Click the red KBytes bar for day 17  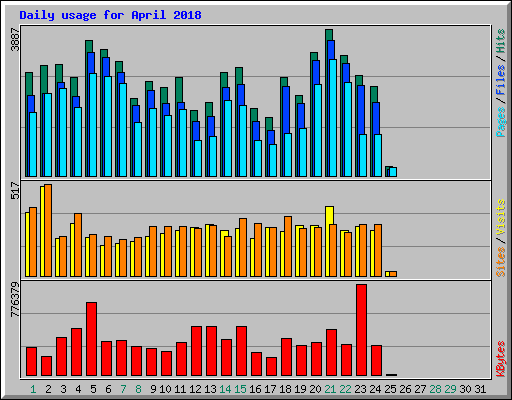271,367
